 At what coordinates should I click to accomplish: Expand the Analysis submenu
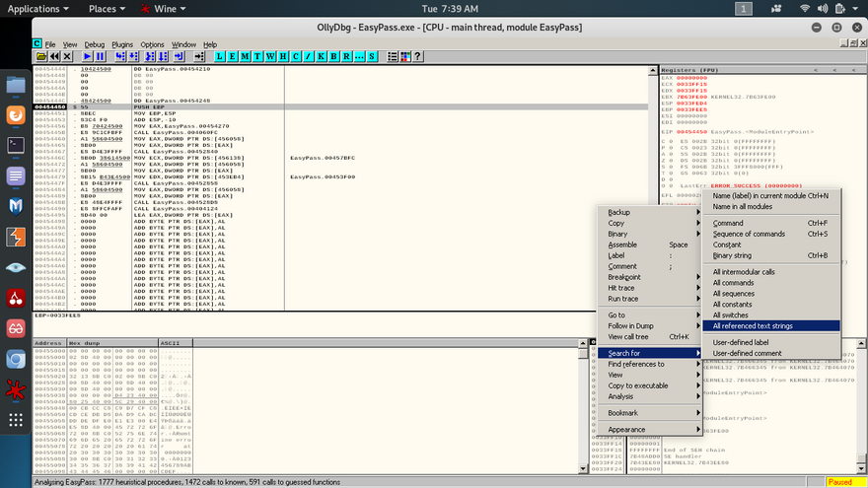click(650, 396)
